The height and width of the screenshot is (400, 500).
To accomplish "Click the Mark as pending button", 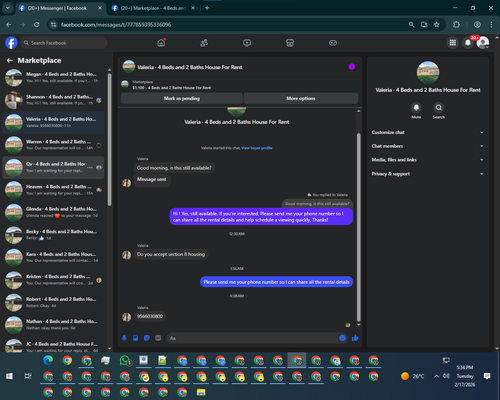I will click(x=182, y=98).
